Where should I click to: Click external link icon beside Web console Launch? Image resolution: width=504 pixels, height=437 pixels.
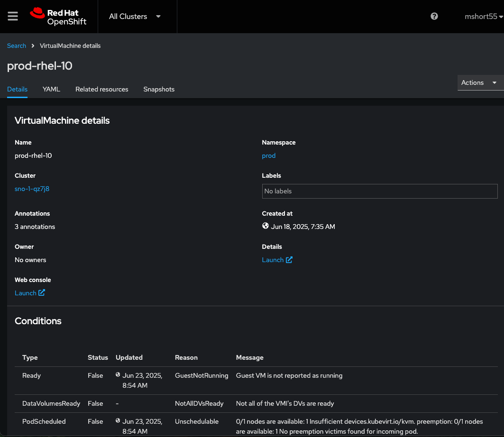[42, 293]
